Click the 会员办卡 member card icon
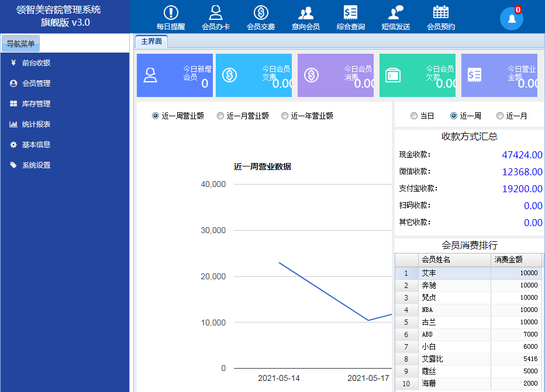This screenshot has height=392, width=545. (216, 13)
